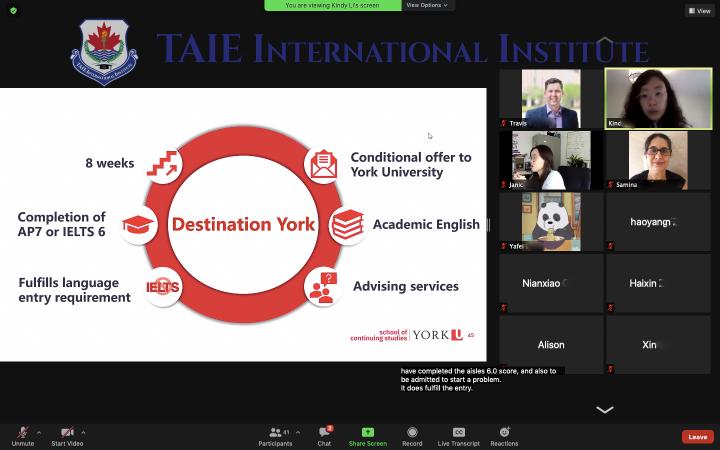Click the down chevron below participant tiles
The width and height of the screenshot is (720, 450).
click(605, 410)
